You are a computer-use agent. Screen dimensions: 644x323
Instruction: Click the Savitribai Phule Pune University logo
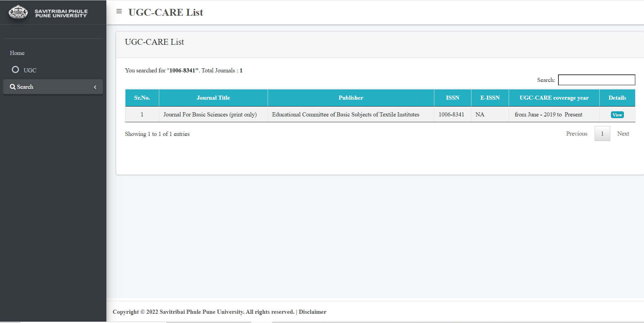18,13
